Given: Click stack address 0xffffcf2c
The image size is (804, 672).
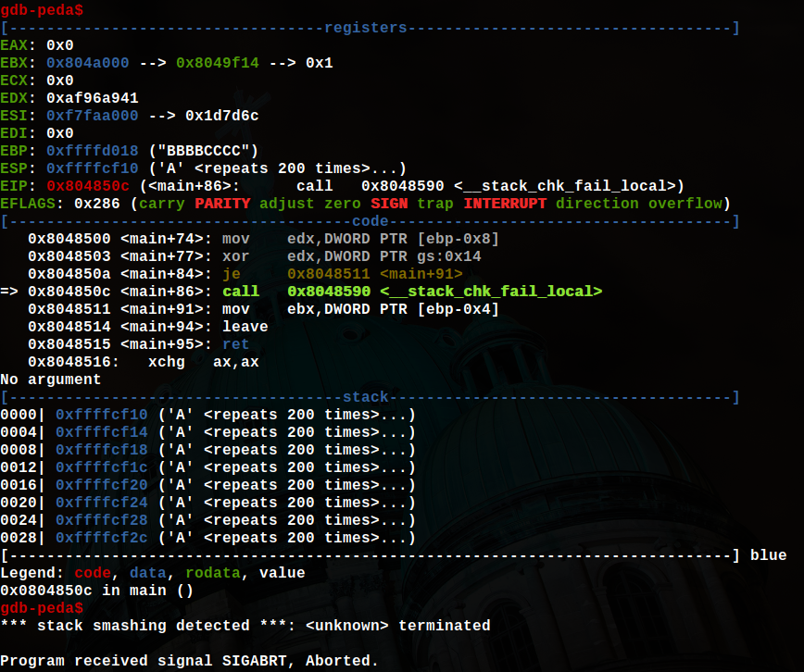Looking at the screenshot, I should tap(102, 538).
